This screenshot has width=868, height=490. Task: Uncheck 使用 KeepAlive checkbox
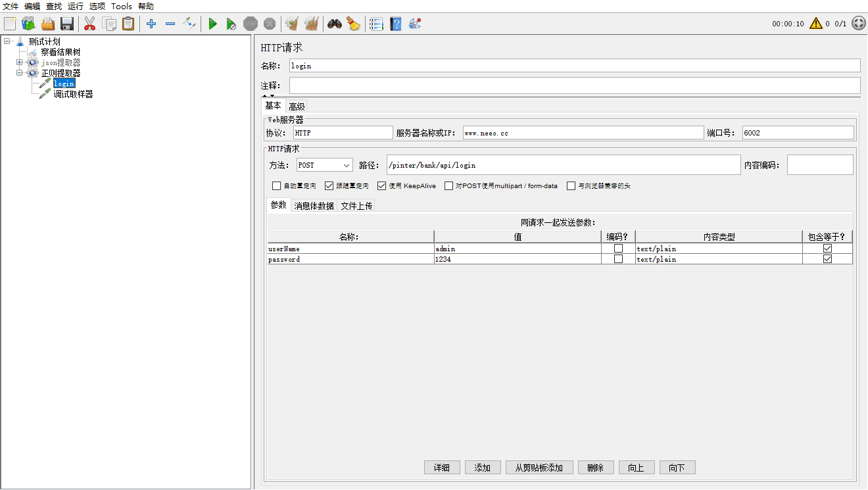pyautogui.click(x=381, y=186)
